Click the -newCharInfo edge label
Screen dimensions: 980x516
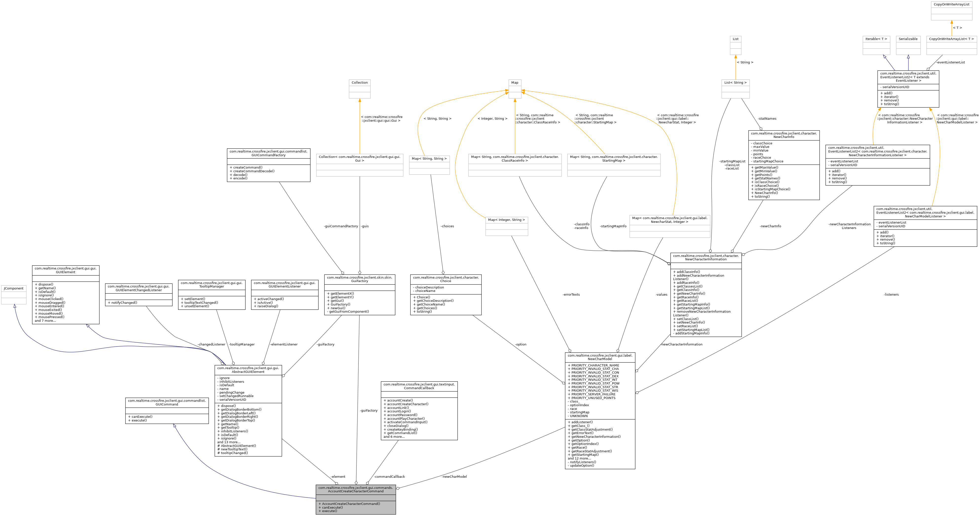770,226
